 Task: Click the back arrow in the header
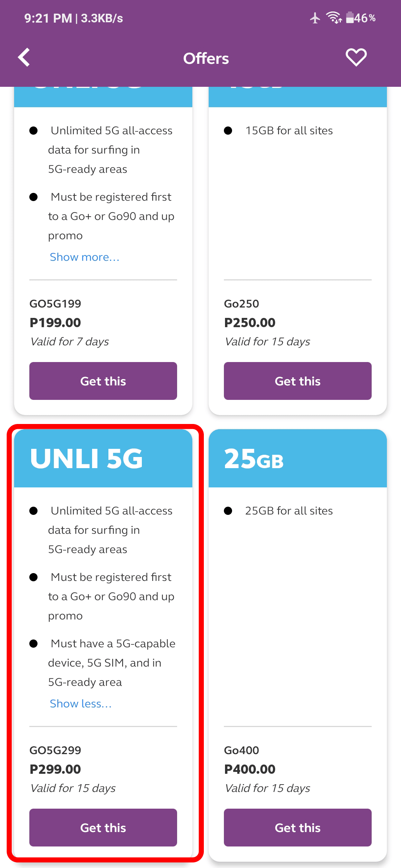coord(24,57)
